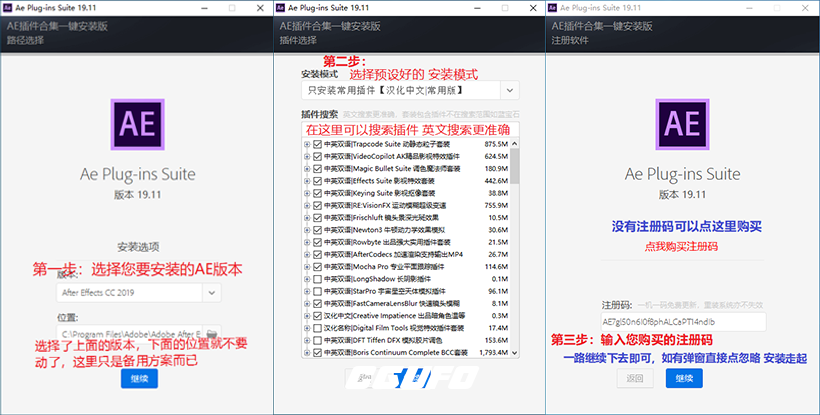
Task: Click the 注册码: label
Action: [617, 305]
